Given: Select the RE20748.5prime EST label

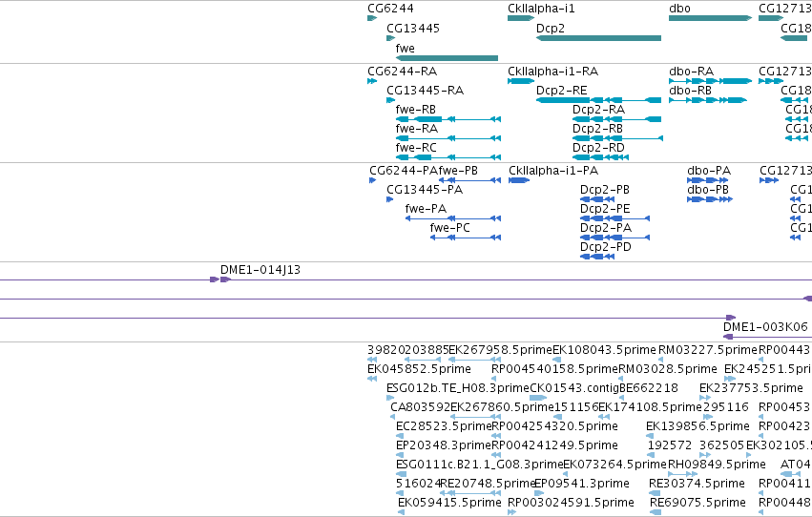Looking at the screenshot, I should tap(488, 484).
